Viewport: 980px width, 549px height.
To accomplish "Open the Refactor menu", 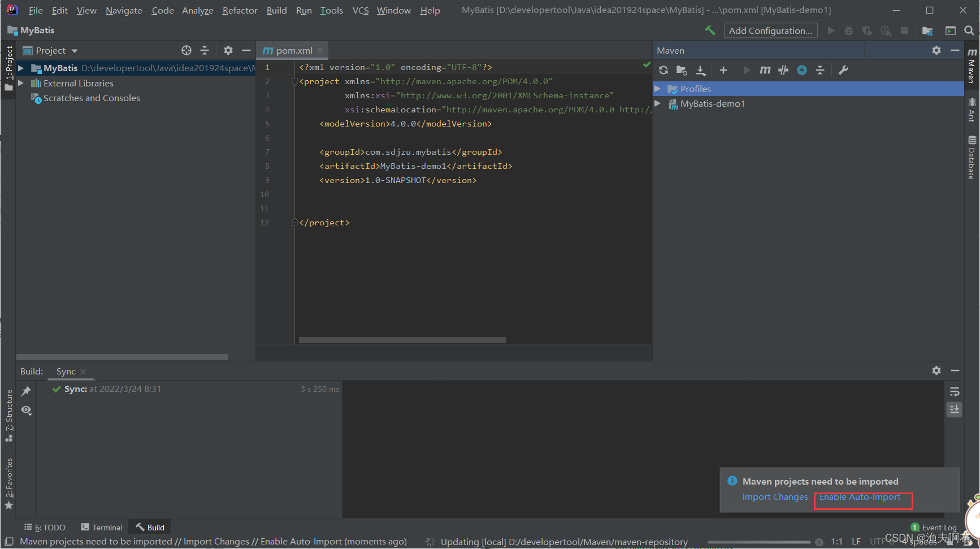I will [x=240, y=10].
